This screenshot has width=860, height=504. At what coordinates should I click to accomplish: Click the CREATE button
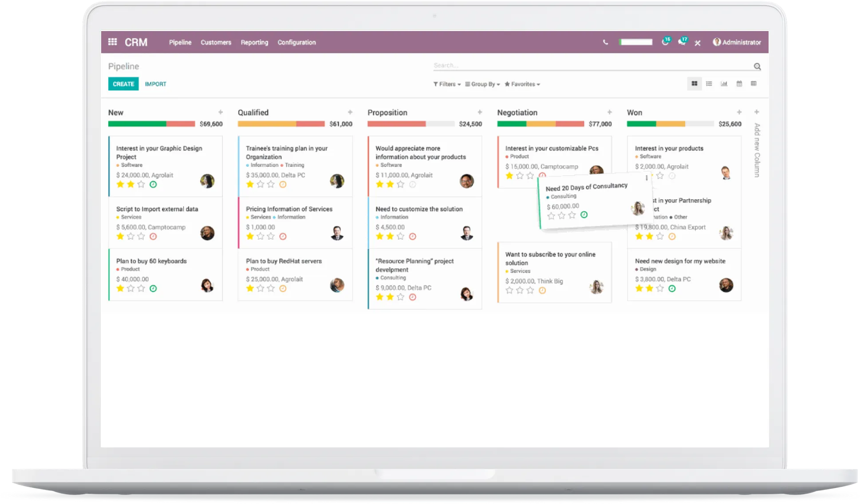[123, 83]
